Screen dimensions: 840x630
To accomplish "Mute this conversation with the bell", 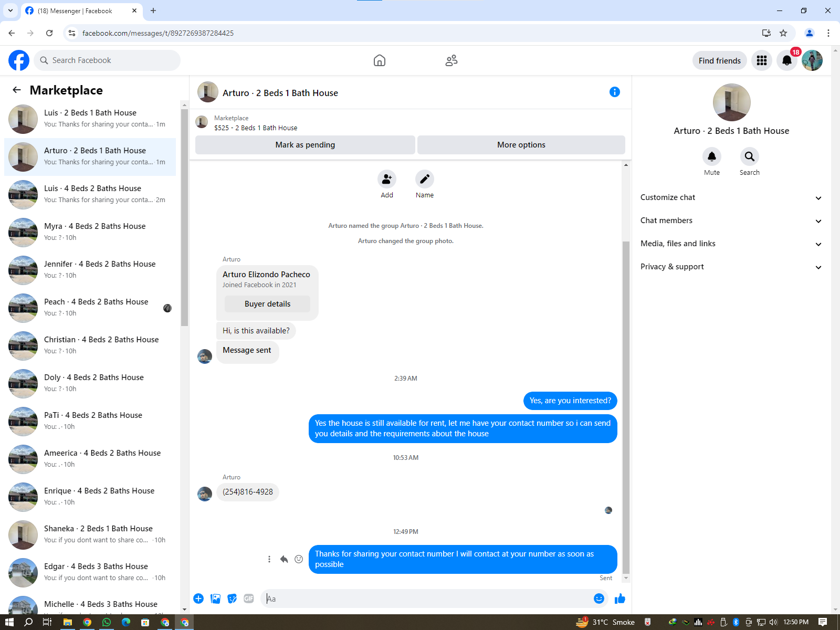I will 712,156.
